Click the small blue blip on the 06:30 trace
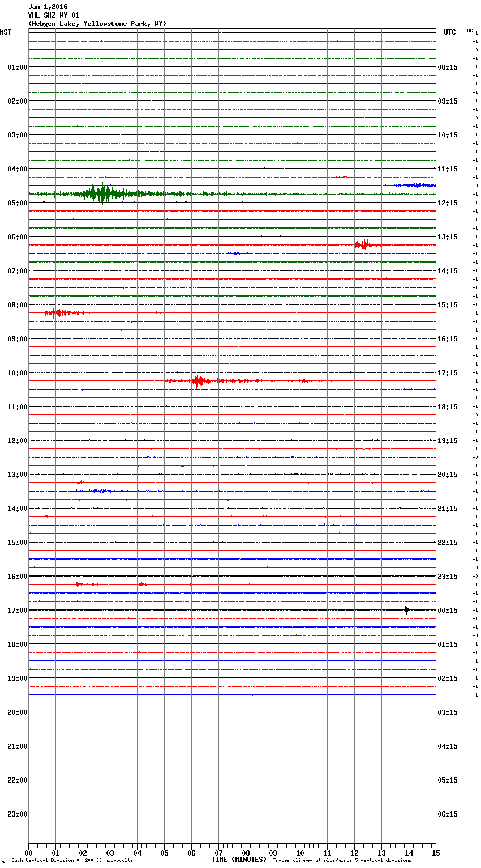Image resolution: width=481 pixels, height=868 pixels. point(237,253)
